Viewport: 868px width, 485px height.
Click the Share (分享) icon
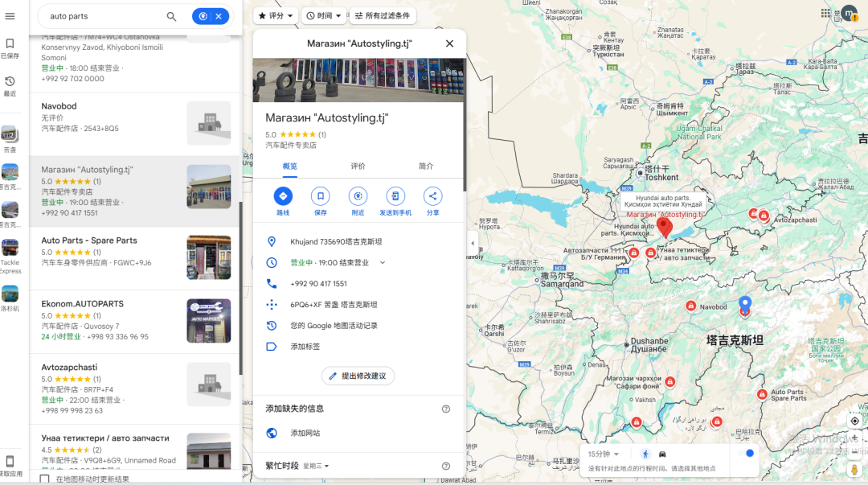[x=433, y=196]
